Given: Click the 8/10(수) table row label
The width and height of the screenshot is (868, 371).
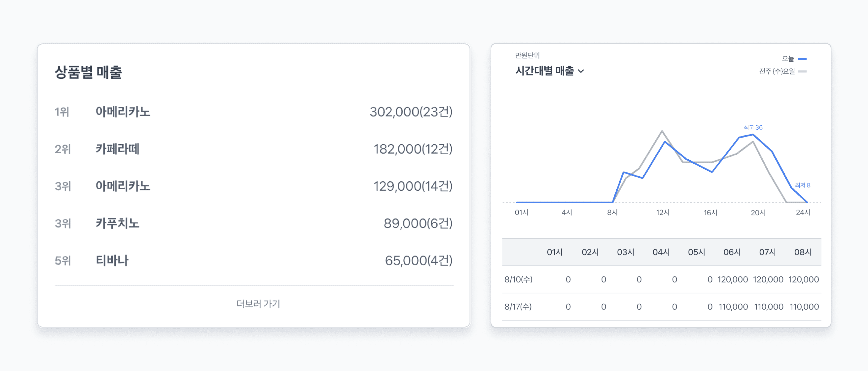Looking at the screenshot, I should click(518, 279).
